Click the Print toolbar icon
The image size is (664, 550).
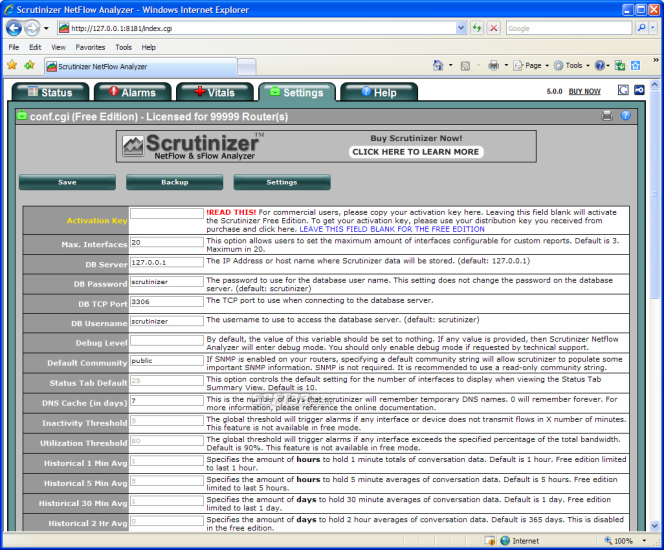tap(494, 66)
